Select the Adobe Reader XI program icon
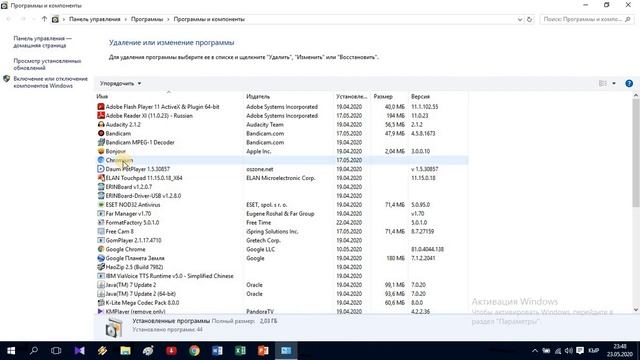The image size is (640, 360). [x=101, y=116]
